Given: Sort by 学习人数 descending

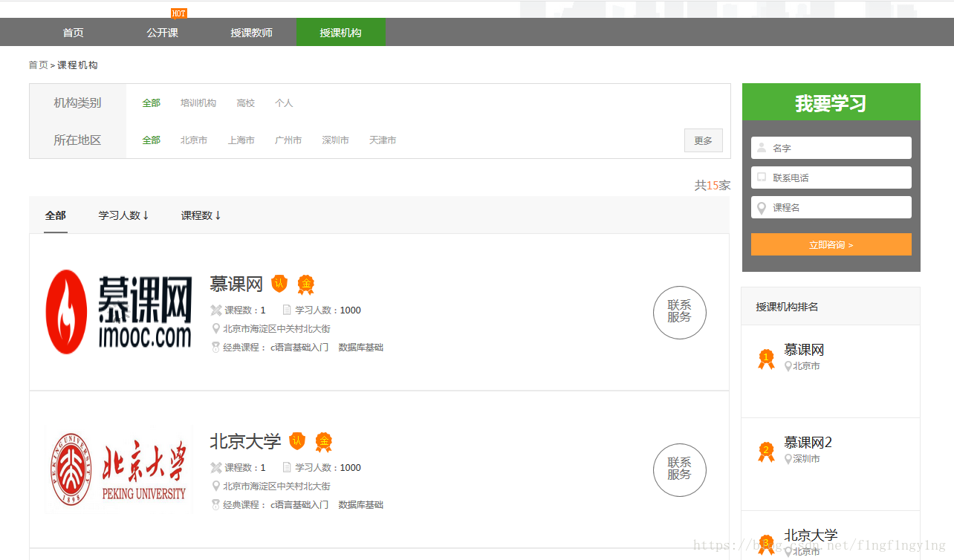Looking at the screenshot, I should pyautogui.click(x=124, y=215).
